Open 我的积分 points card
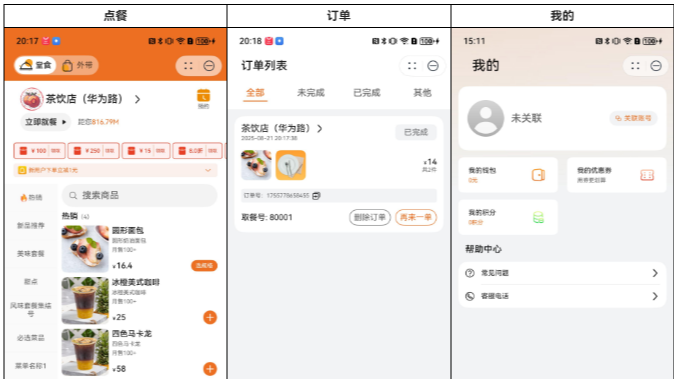Image resolution: width=674 pixels, height=379 pixels. (x=508, y=217)
